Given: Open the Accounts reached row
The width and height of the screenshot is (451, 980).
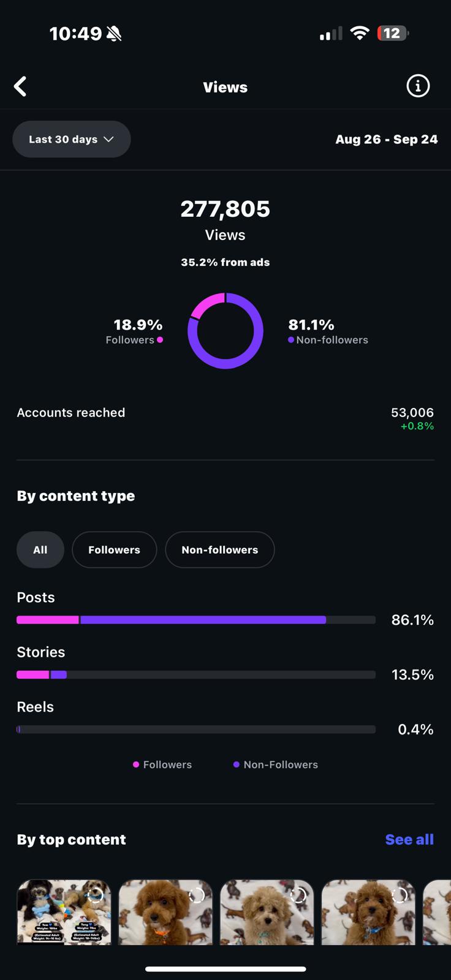Looking at the screenshot, I should pos(225,418).
